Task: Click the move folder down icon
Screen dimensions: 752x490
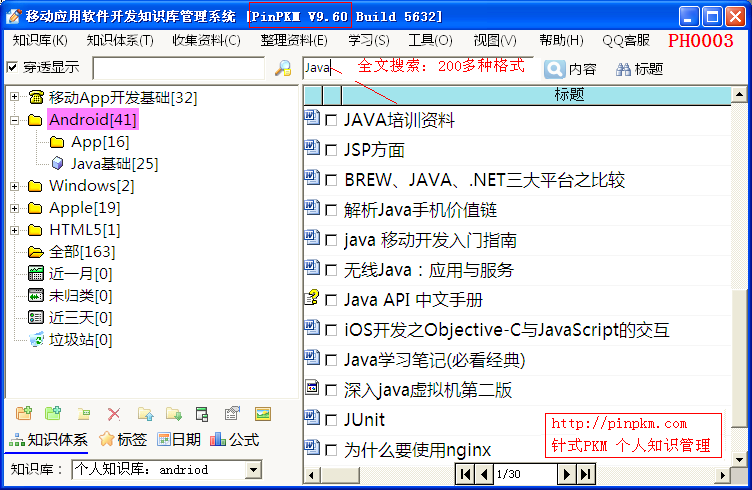Action: pyautogui.click(x=174, y=414)
